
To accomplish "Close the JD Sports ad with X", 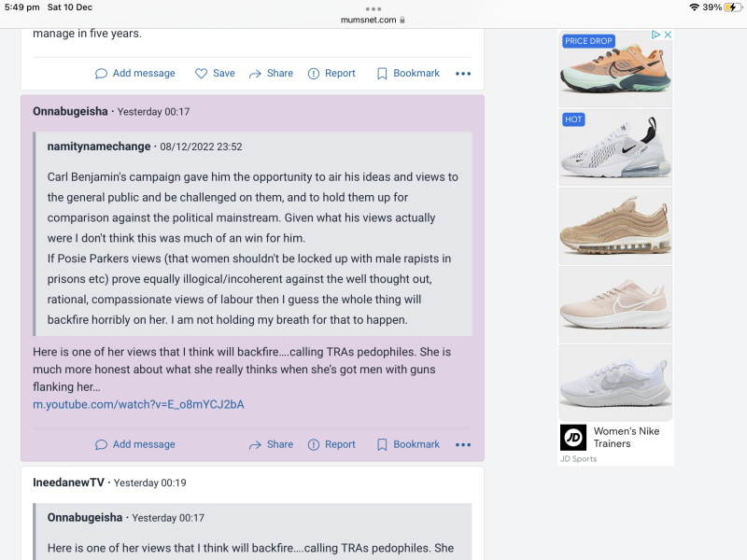I will click(668, 35).
